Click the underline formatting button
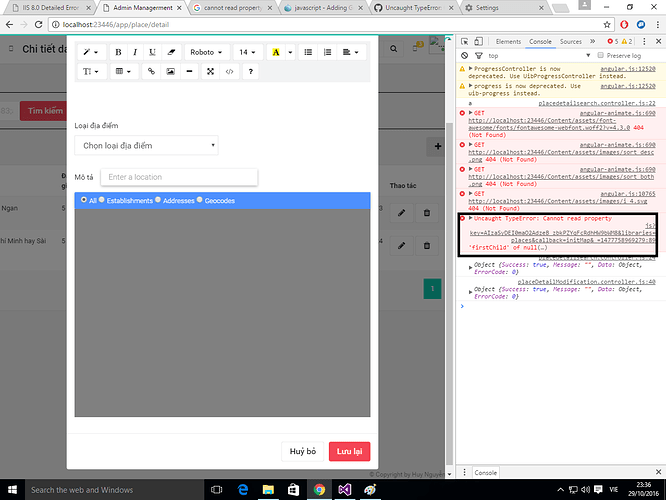 tap(152, 52)
